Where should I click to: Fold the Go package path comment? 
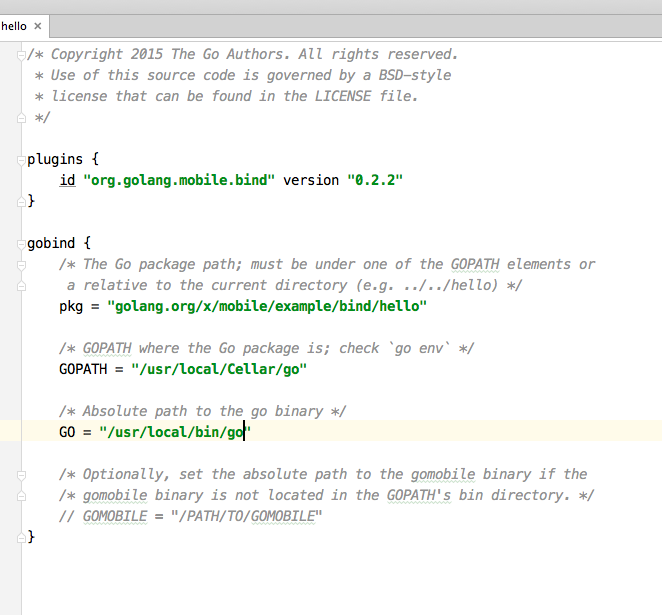click(22, 264)
